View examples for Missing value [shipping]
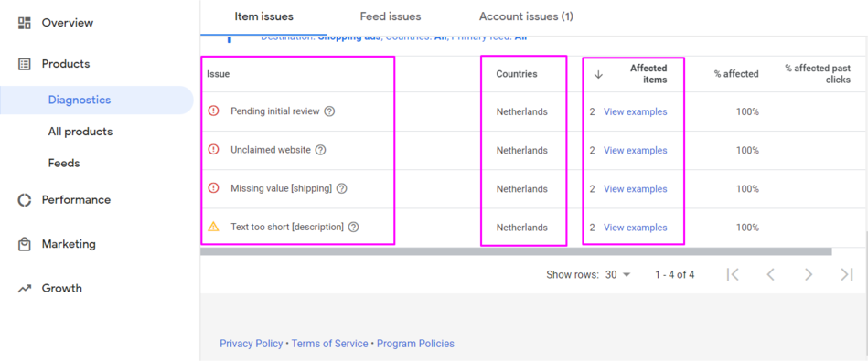This screenshot has height=361, width=868. pyautogui.click(x=635, y=189)
